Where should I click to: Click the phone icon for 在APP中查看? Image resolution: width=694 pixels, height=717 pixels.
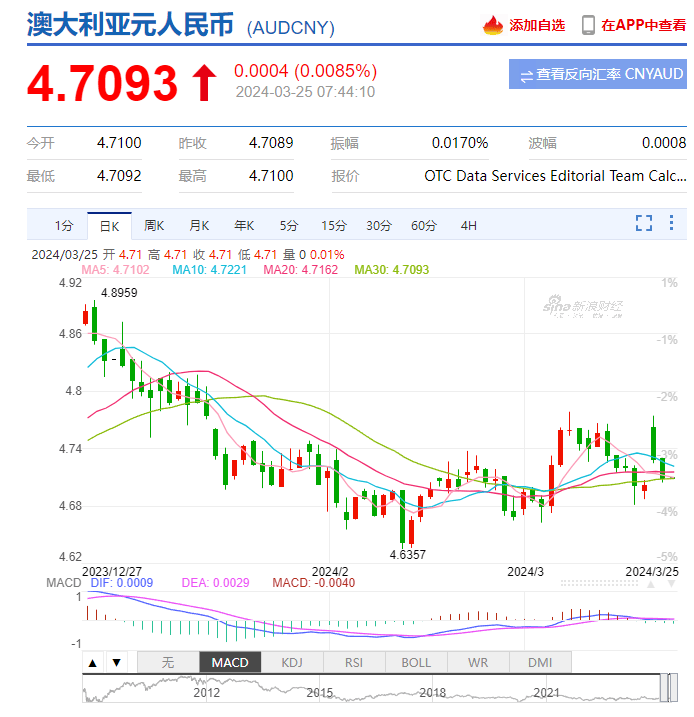point(588,25)
